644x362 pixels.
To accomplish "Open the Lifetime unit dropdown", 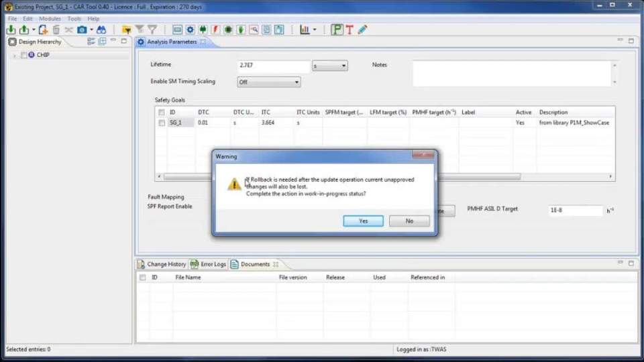I will [x=330, y=66].
